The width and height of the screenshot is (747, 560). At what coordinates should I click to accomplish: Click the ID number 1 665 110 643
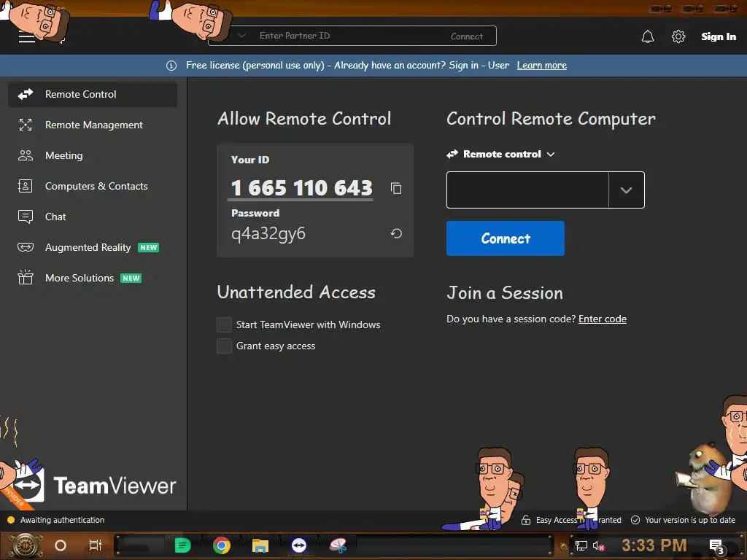tap(301, 188)
